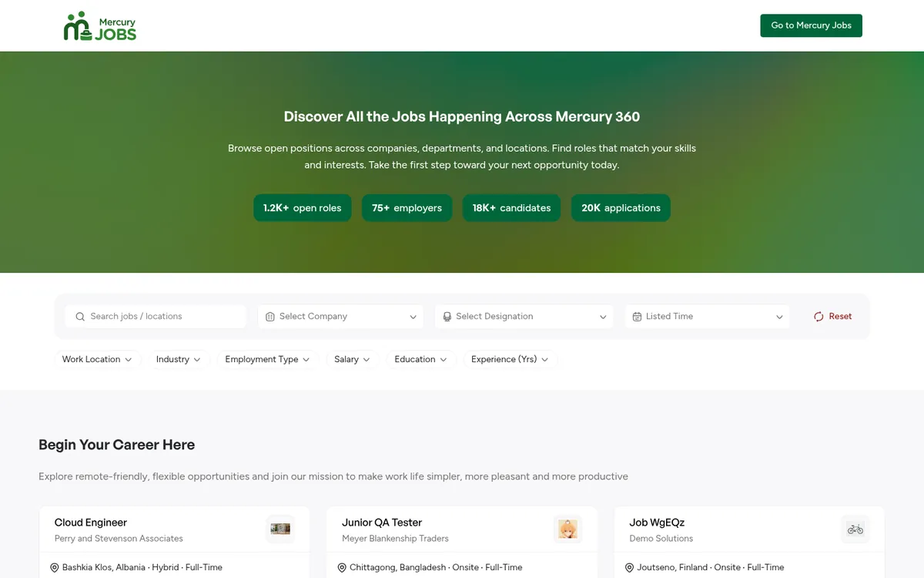
Task: Expand the Employment Type filter
Action: [267, 359]
